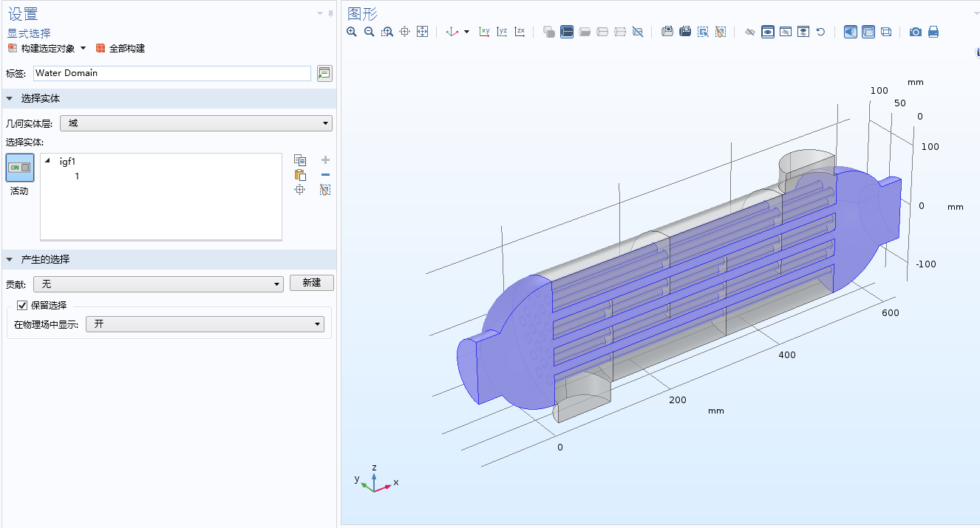Go to default 3D view
980x528 pixels.
(452, 32)
